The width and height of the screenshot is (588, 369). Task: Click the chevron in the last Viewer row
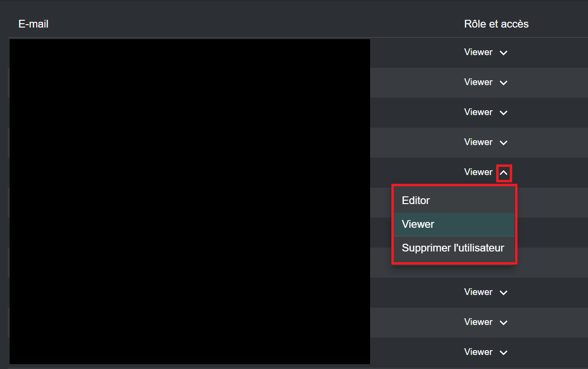(503, 353)
